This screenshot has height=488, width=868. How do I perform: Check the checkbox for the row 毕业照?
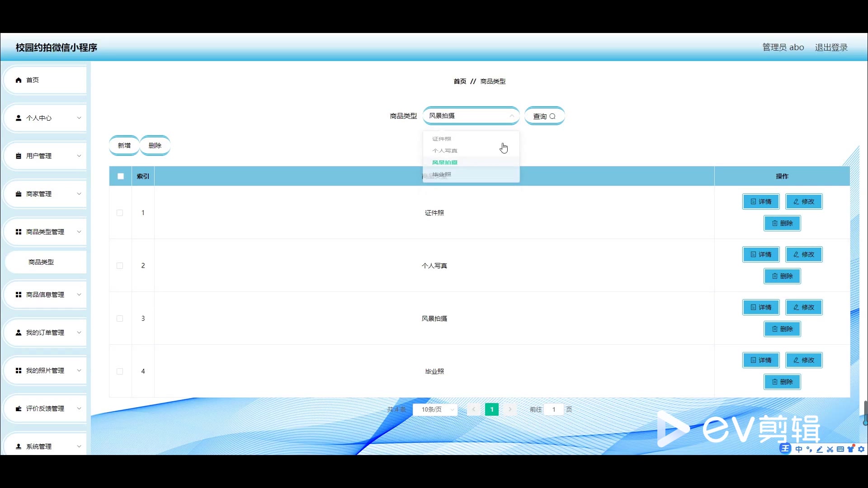pos(120,371)
